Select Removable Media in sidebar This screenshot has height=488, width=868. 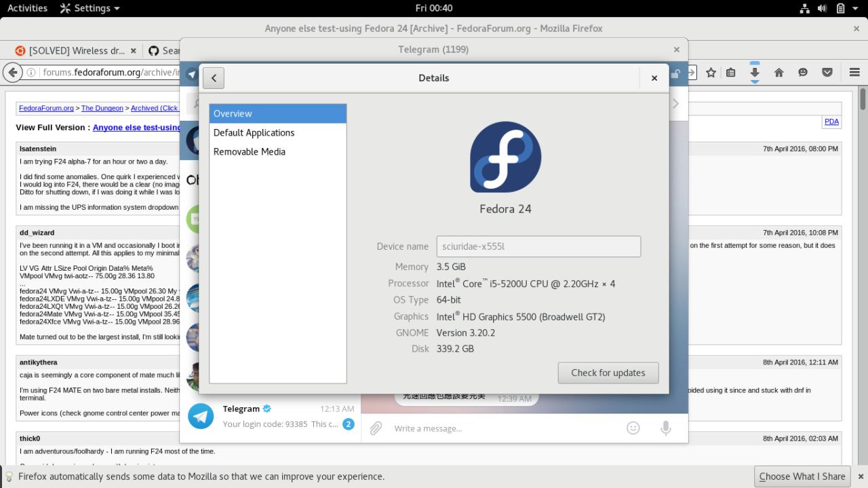click(249, 152)
